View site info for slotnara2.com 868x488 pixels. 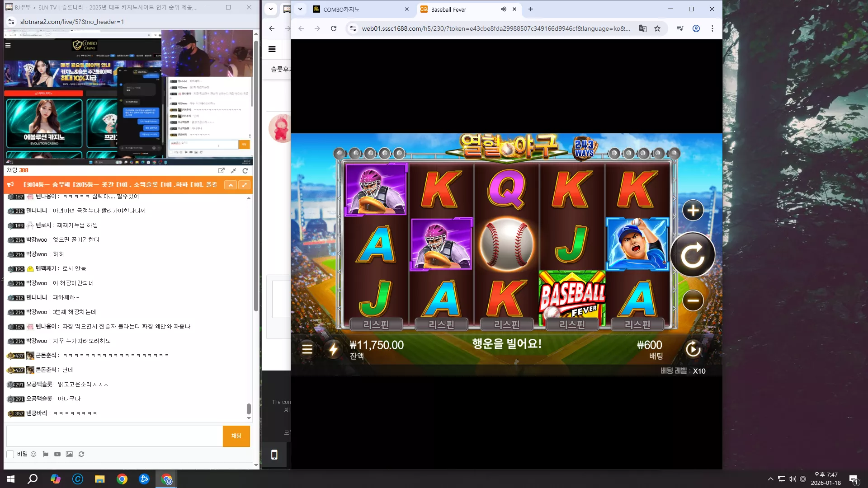(12, 22)
